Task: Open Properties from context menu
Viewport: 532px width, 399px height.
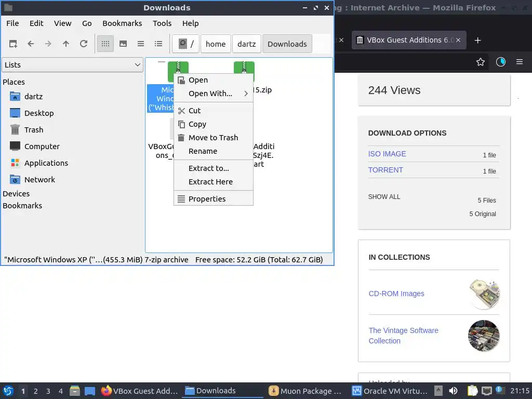Action: pyautogui.click(x=214, y=199)
